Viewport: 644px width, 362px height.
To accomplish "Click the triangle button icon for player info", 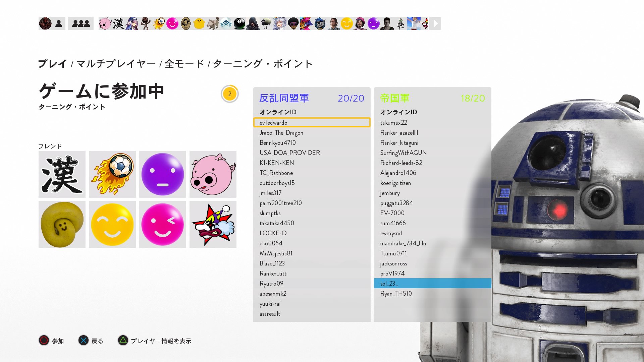I will click(123, 341).
